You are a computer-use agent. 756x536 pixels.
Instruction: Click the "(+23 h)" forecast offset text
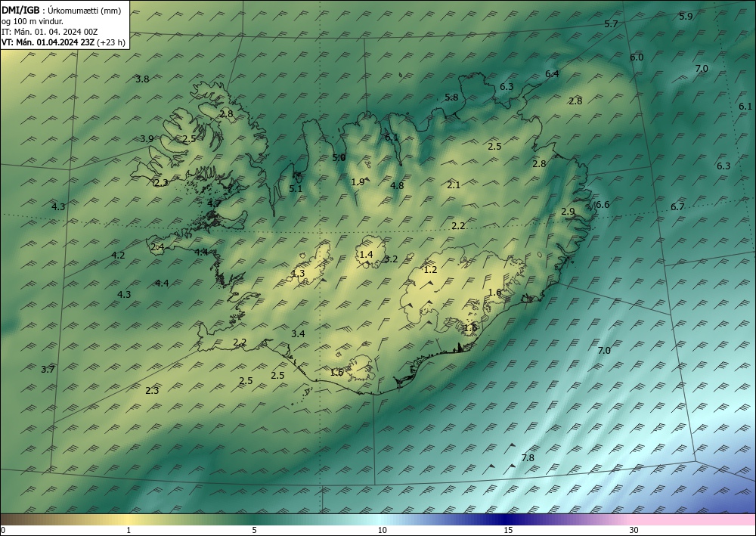pos(111,42)
